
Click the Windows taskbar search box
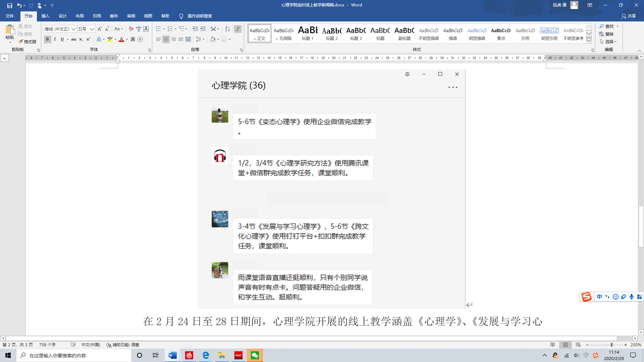click(x=74, y=355)
